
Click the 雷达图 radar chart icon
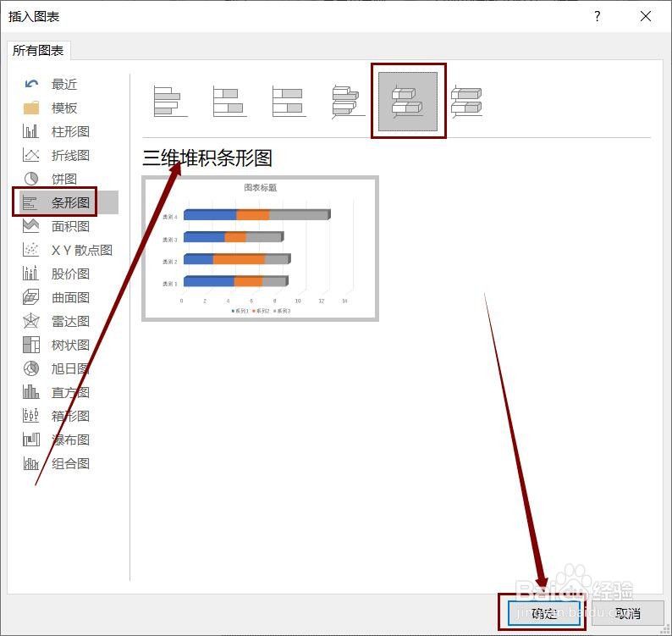pos(30,321)
